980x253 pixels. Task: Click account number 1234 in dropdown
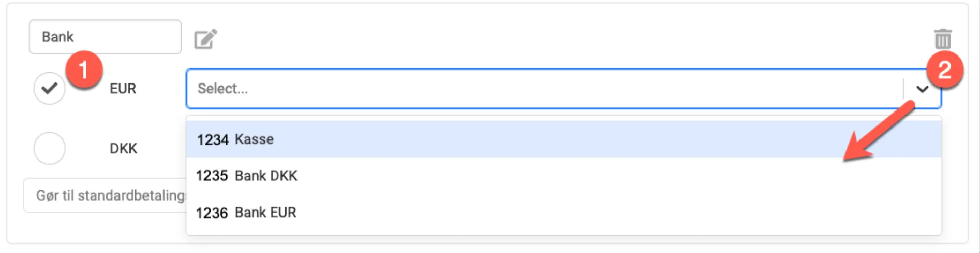212,140
